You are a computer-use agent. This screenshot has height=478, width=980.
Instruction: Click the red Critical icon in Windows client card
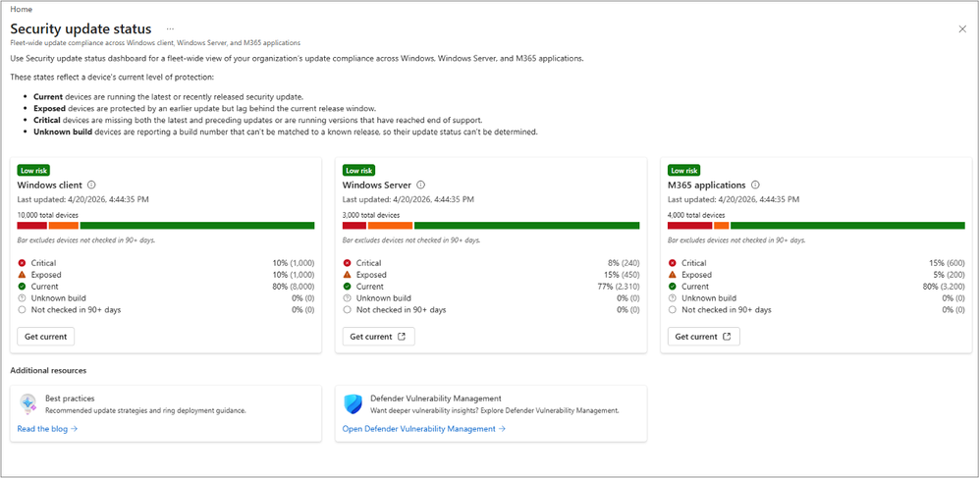[x=22, y=263]
